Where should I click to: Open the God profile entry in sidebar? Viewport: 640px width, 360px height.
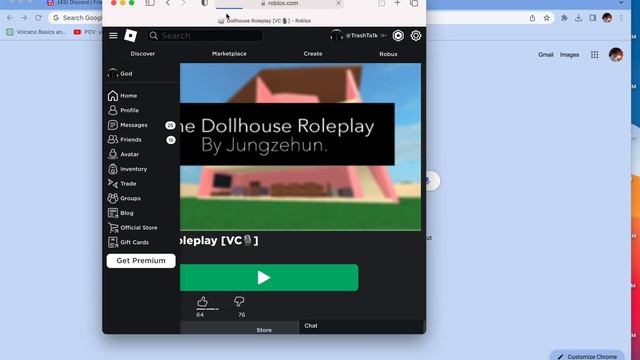click(x=120, y=73)
